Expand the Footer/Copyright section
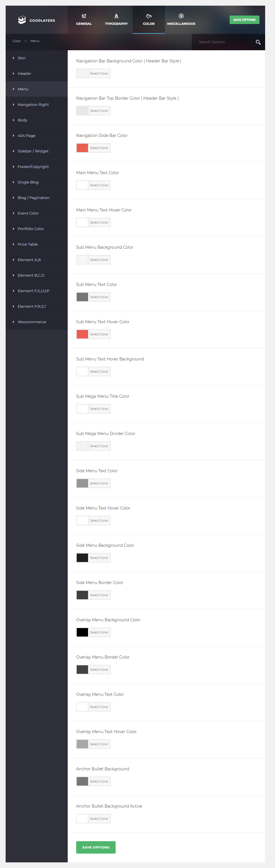This screenshot has height=868, width=275. [x=37, y=167]
